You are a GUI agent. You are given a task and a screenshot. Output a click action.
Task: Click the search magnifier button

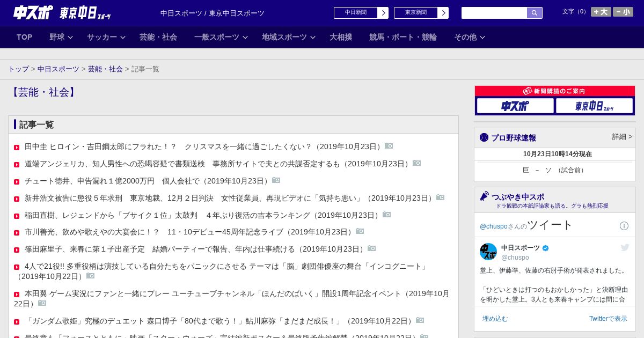[535, 13]
